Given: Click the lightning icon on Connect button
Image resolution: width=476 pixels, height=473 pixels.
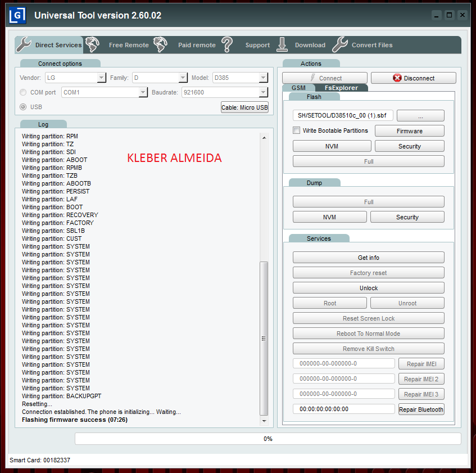Looking at the screenshot, I should (x=312, y=78).
